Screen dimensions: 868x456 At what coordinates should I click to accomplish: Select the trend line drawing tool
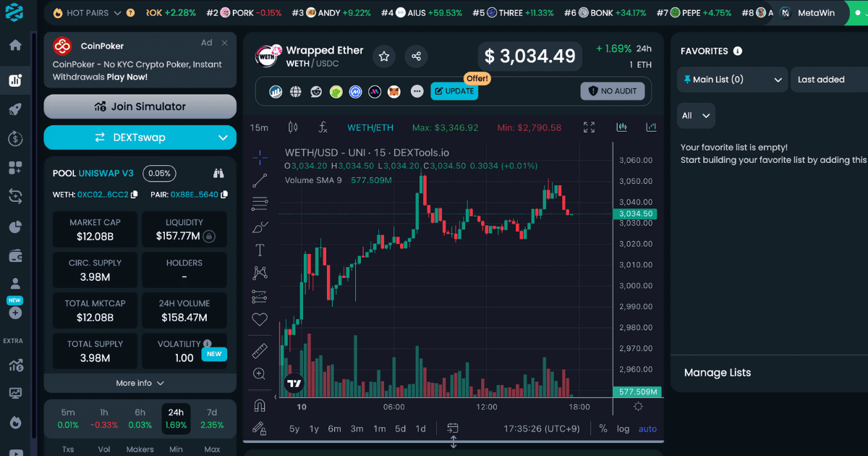(260, 180)
